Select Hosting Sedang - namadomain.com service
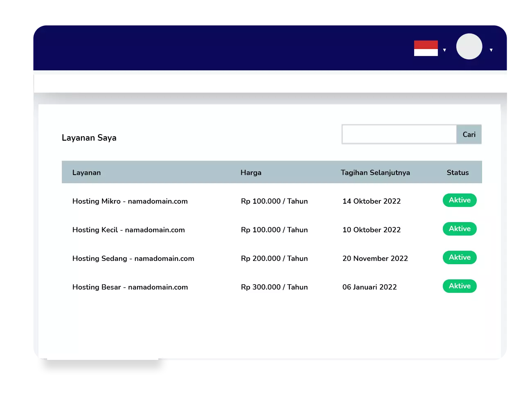Screen dimensions: 532x409 tap(133, 258)
